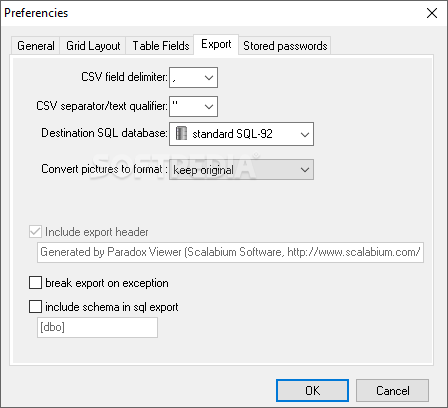The image size is (448, 408).
Task: Select the Table Fields tab
Action: [x=161, y=46]
